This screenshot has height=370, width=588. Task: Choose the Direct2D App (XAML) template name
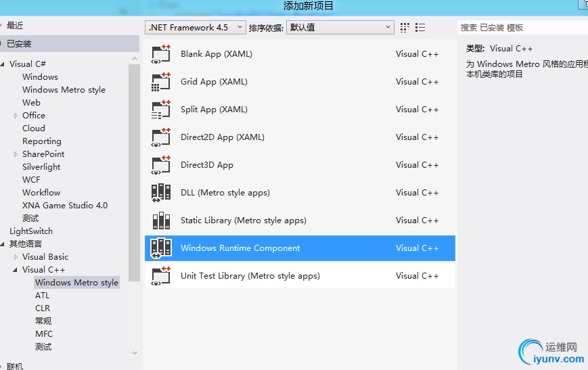pos(223,137)
